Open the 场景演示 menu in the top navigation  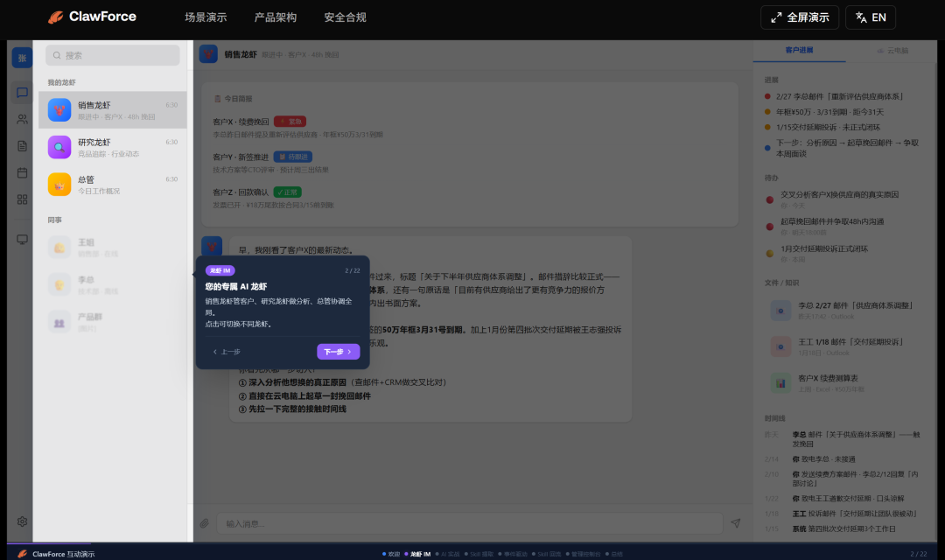tap(206, 17)
